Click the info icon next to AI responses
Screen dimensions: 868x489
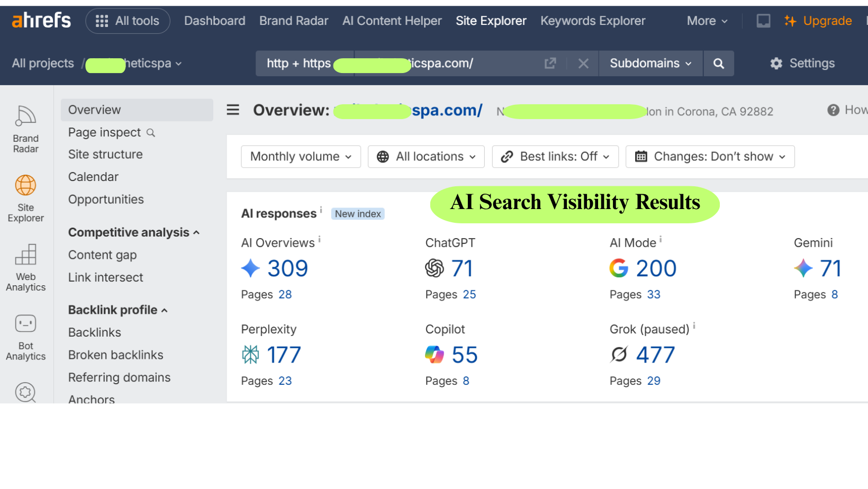click(x=321, y=210)
